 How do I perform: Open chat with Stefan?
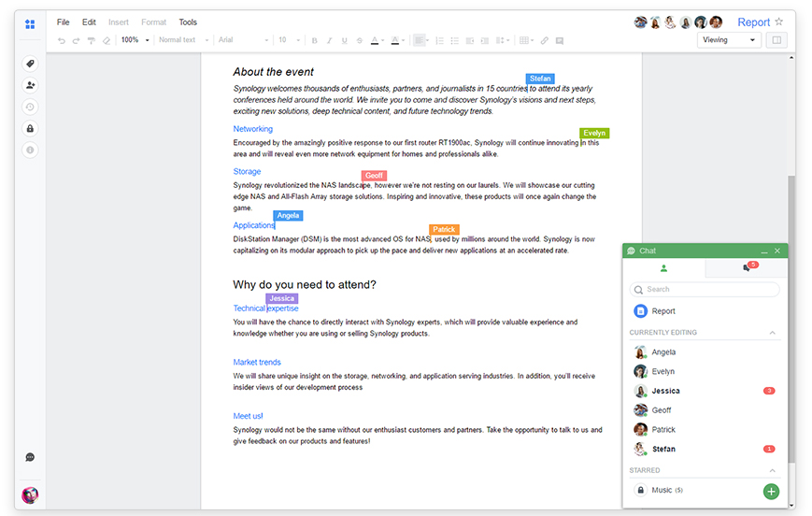pos(705,449)
